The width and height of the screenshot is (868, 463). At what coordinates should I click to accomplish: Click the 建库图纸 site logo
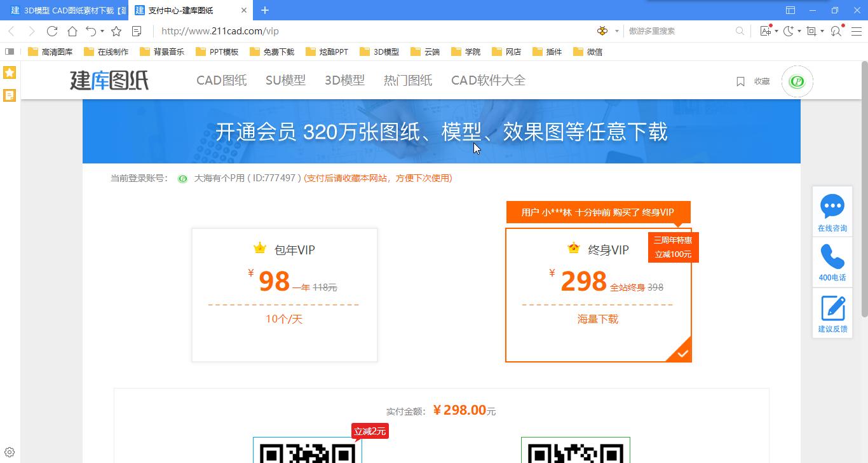(x=109, y=80)
